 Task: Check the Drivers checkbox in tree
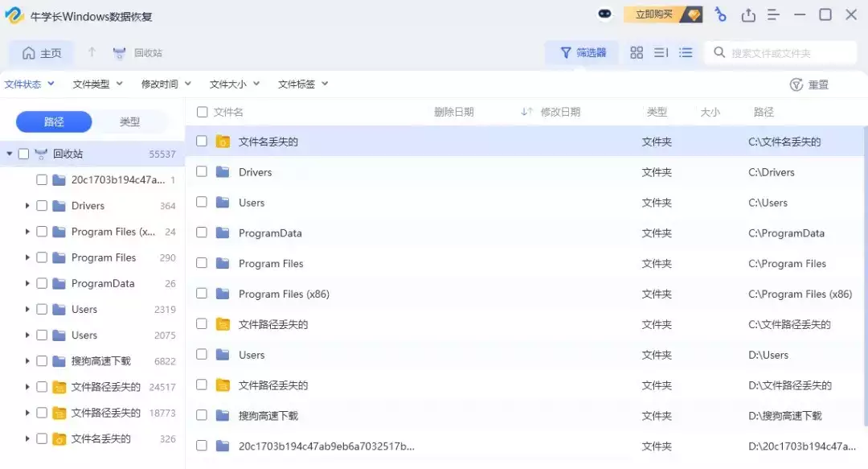pos(42,206)
